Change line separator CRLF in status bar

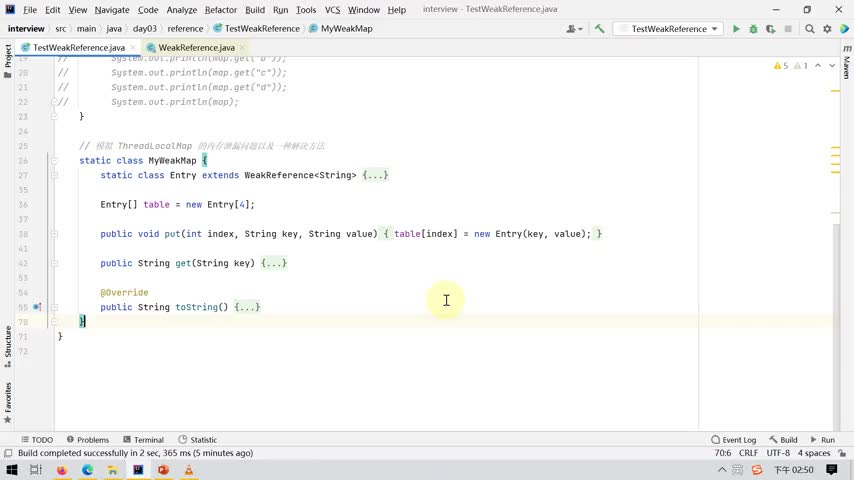748,453
